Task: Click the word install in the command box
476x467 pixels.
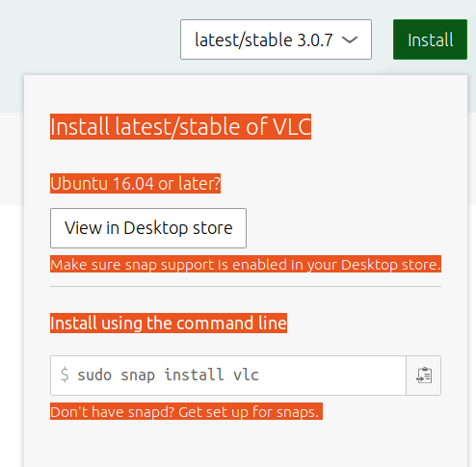Action: click(x=194, y=375)
